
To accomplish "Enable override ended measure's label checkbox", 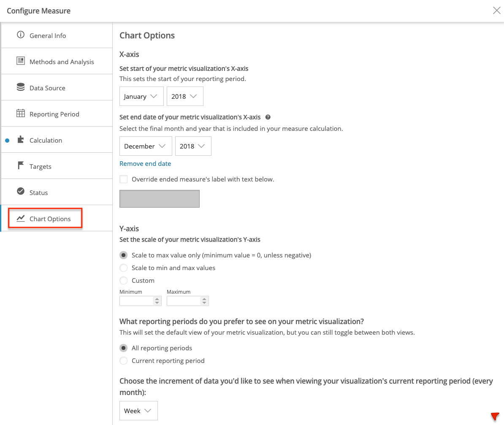I will 123,179.
